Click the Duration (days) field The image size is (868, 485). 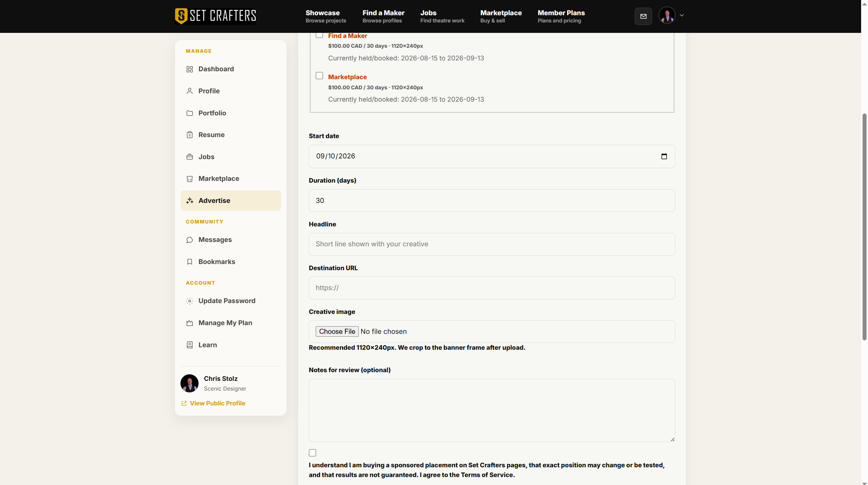[x=492, y=201]
